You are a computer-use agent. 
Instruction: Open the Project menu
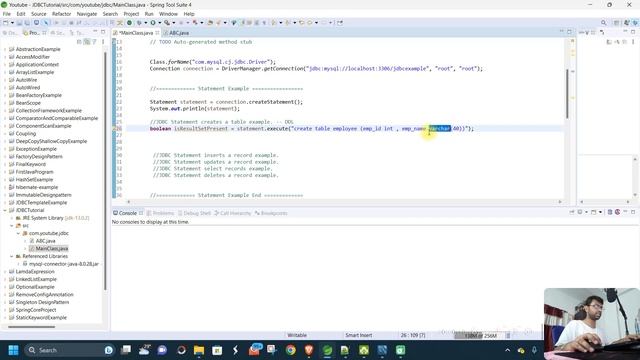coord(131,14)
